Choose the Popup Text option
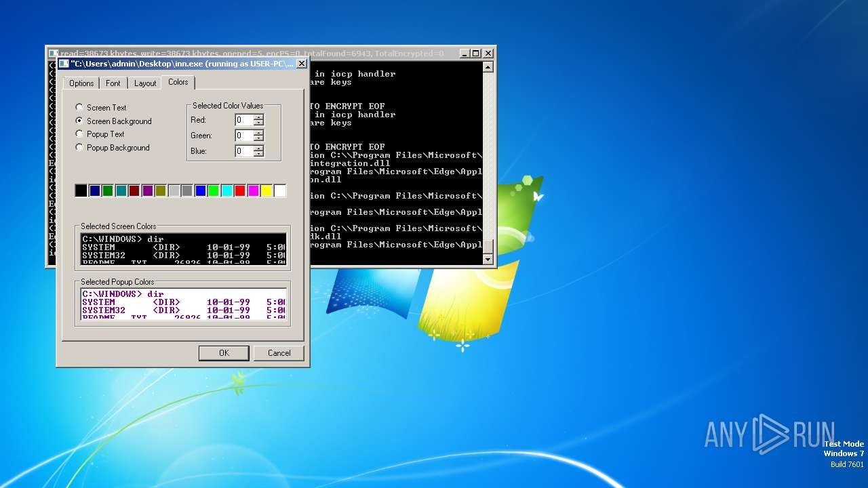 coord(79,134)
